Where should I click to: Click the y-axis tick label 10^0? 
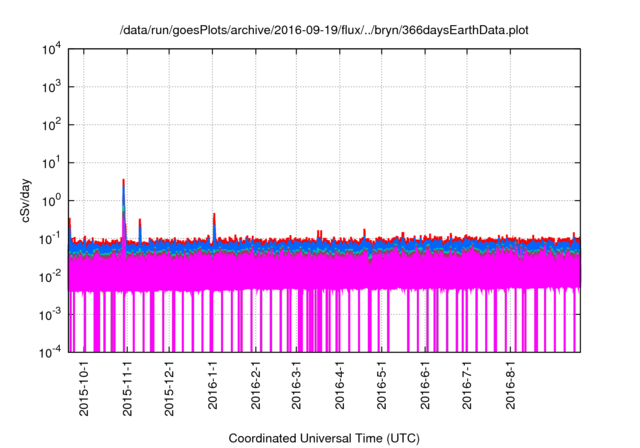point(51,200)
